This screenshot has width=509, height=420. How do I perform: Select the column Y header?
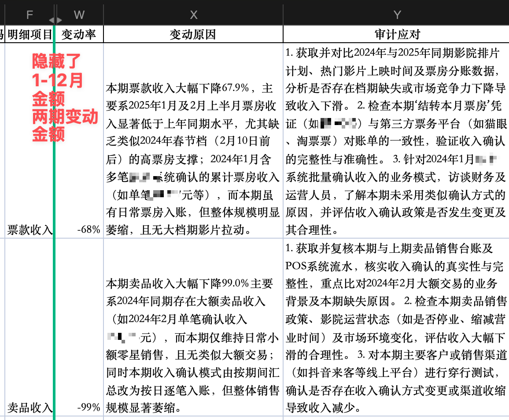click(x=397, y=15)
